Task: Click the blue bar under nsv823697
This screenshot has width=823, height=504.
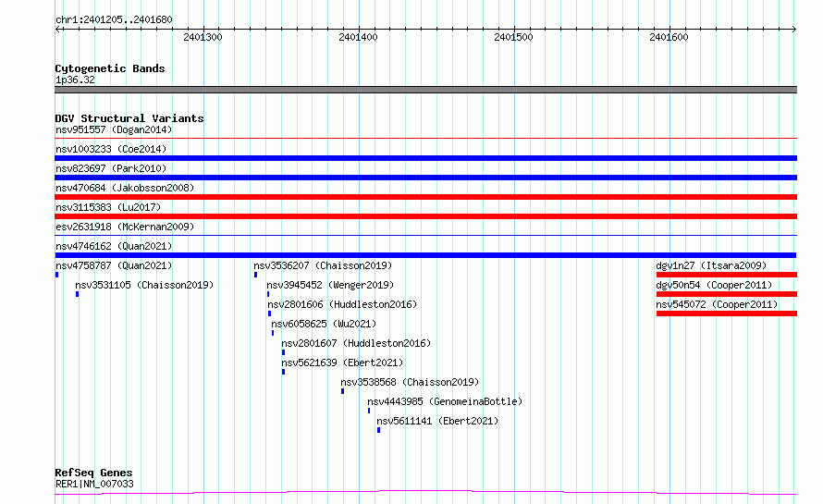Action: tap(425, 178)
